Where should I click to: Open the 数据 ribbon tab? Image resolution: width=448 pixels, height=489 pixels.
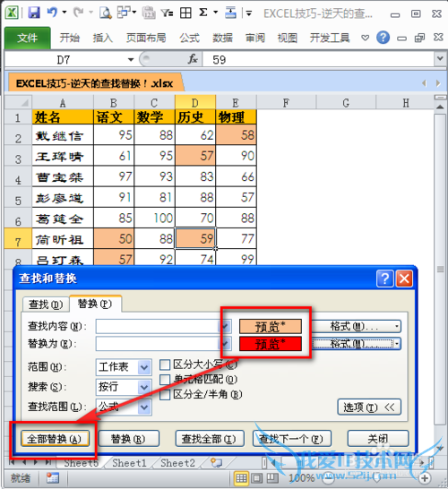222,38
